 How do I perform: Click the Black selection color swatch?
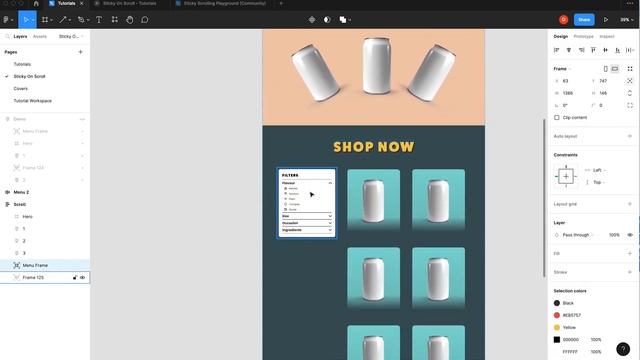[x=557, y=303]
